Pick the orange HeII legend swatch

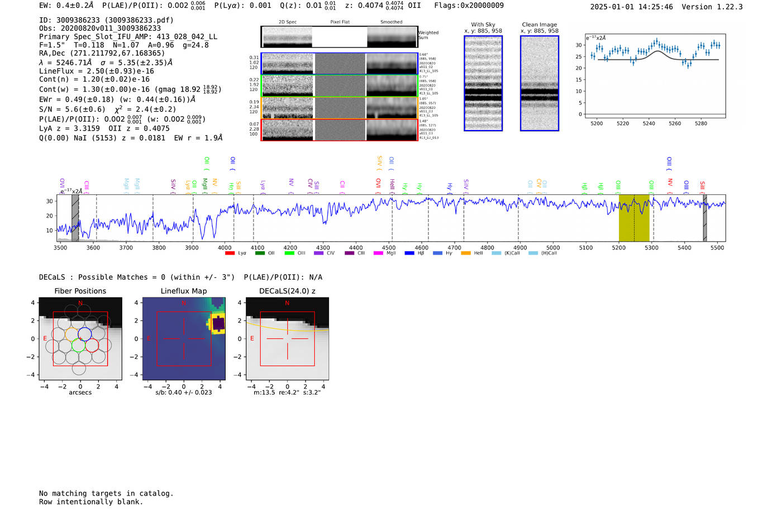466,253
